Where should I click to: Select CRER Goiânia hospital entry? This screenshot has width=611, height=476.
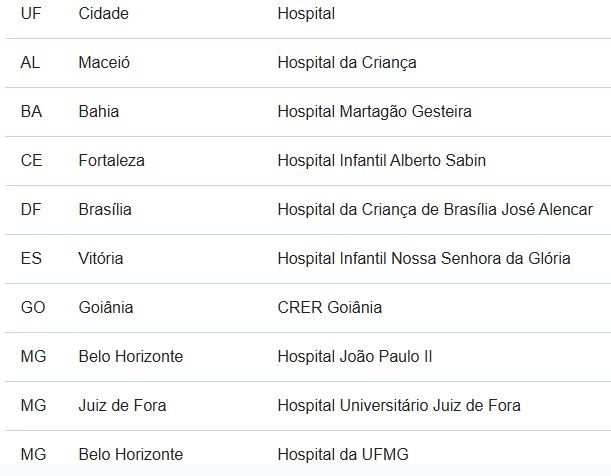click(330, 308)
